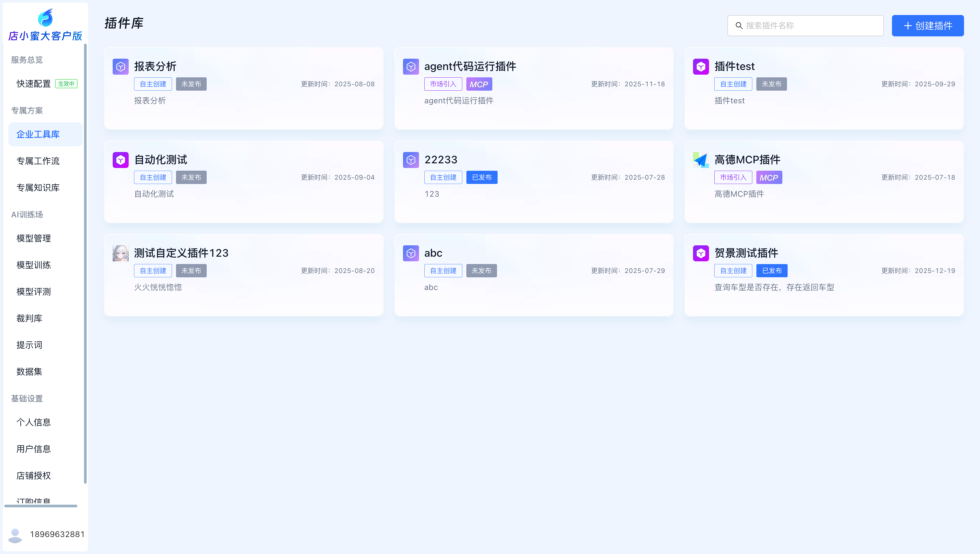This screenshot has width=980, height=554.
Task: Open the 22233 plugin card title
Action: [x=441, y=160]
